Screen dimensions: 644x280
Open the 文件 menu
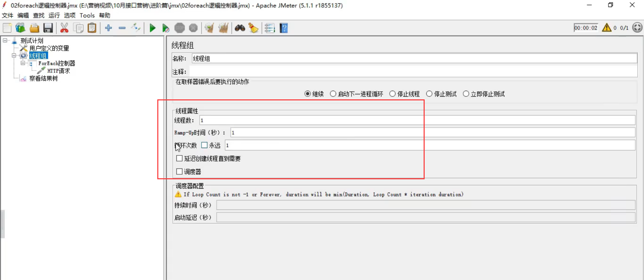[x=7, y=15]
